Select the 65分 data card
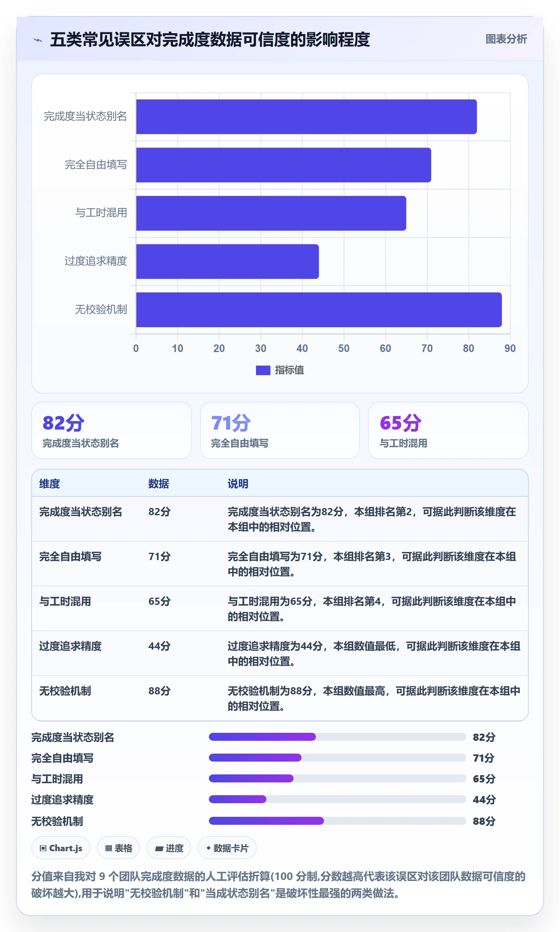560x932 pixels. [x=448, y=430]
